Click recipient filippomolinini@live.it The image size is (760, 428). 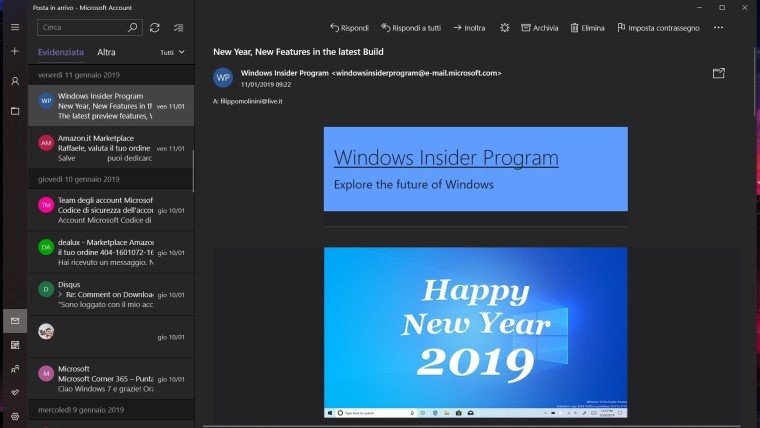tap(251, 101)
